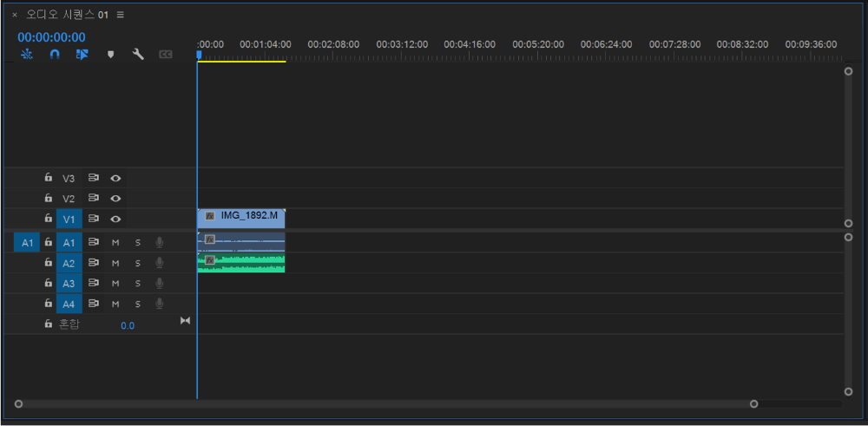Toggle lock on 혼합 mix track

click(49, 324)
